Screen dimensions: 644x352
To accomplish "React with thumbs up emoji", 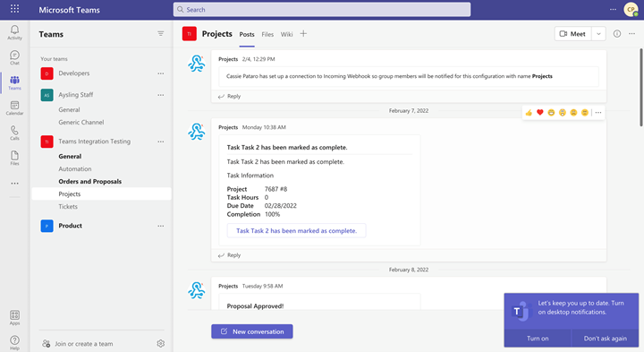I will (529, 113).
